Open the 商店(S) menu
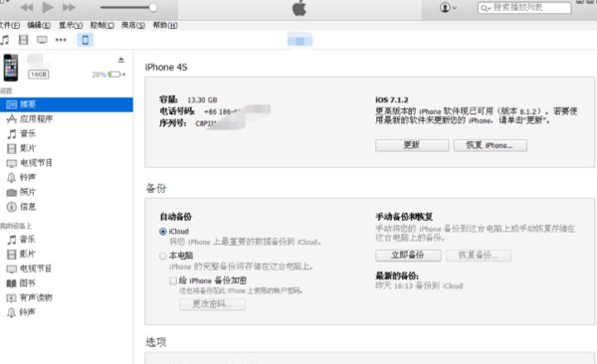 pos(133,25)
